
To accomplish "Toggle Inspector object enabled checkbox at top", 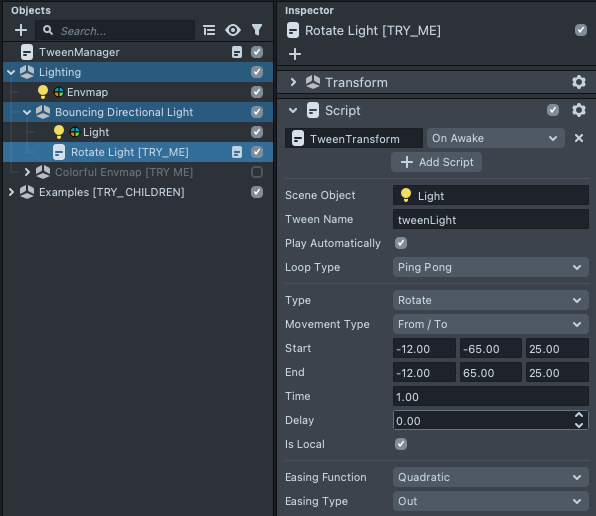I will point(581,30).
